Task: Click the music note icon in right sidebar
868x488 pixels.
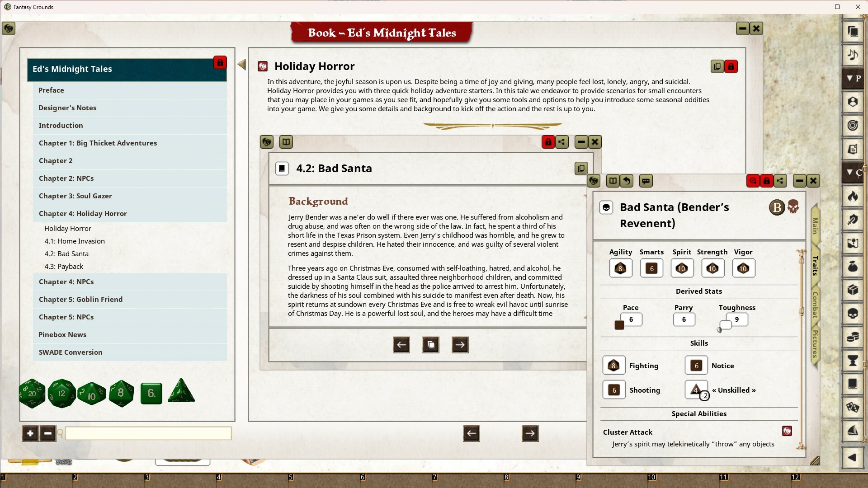Action: pyautogui.click(x=853, y=55)
